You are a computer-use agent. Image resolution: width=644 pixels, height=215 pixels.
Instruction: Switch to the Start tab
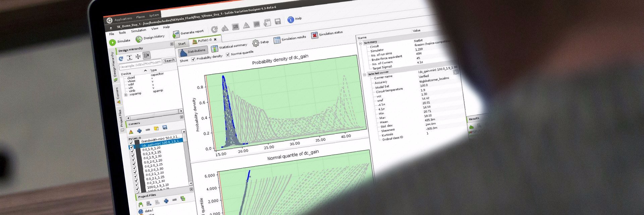182,44
